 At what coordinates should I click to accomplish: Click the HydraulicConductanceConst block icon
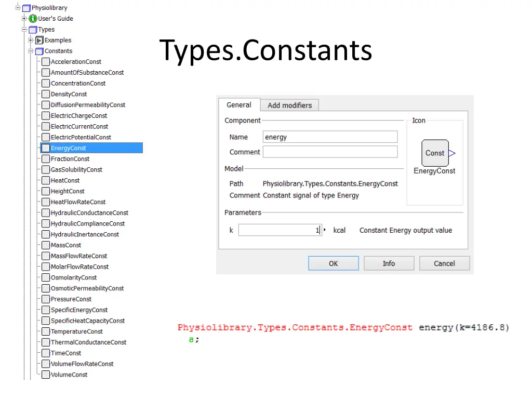(x=46, y=212)
